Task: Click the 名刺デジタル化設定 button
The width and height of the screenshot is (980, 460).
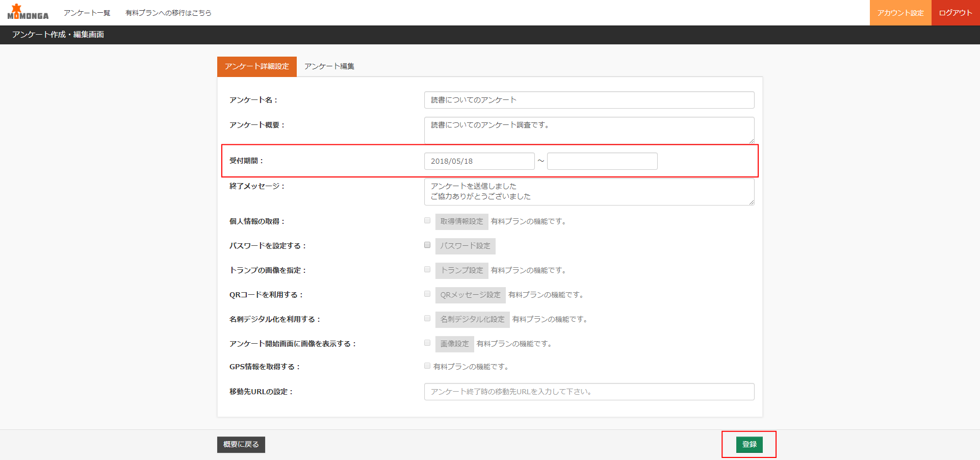Action: pyautogui.click(x=472, y=319)
